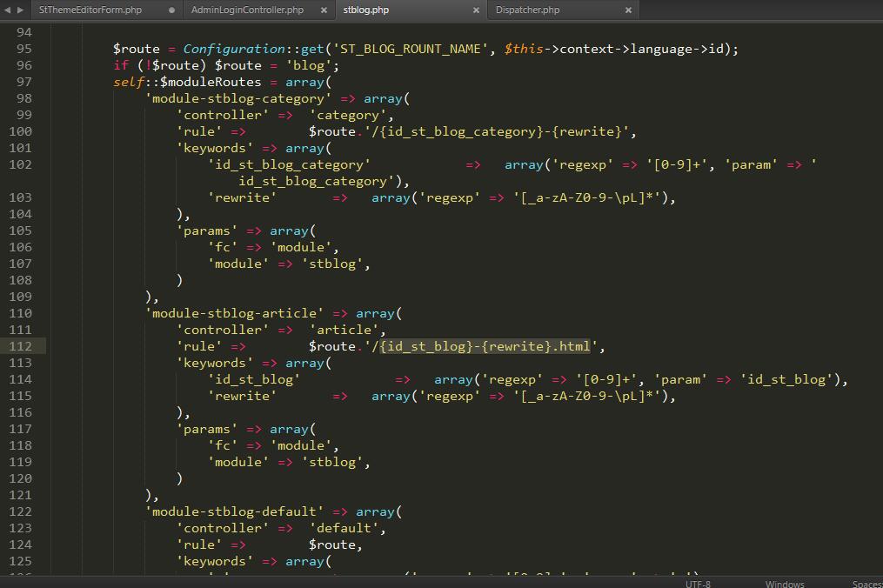Click 'rewrite' key on line 115
The image size is (883, 588).
coord(242,396)
